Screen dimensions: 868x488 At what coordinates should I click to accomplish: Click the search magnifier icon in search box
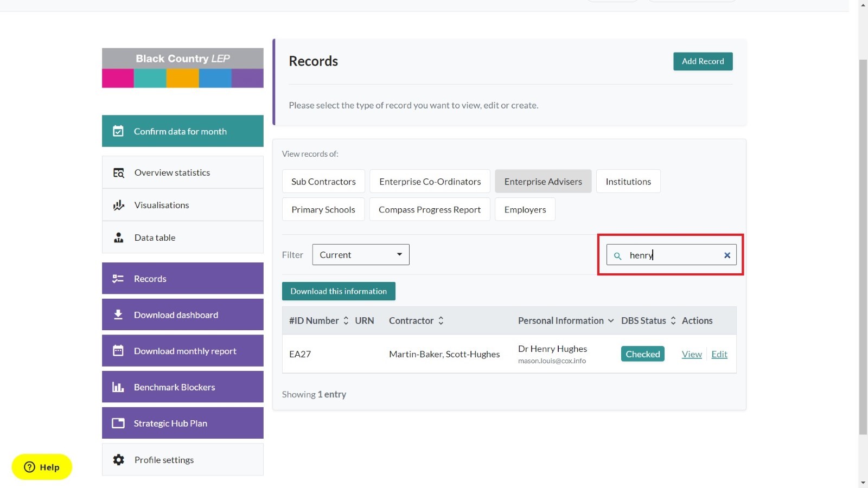(x=617, y=255)
